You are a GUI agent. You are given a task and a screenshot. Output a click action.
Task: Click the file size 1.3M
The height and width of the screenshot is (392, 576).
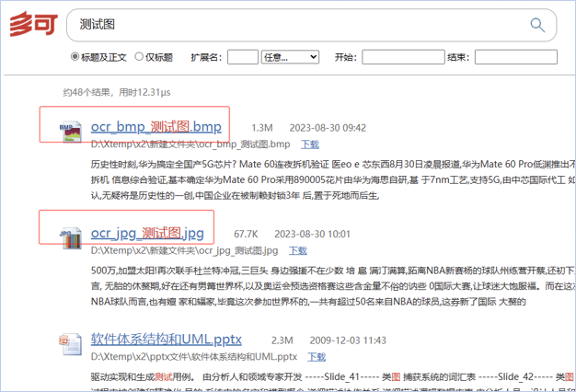tap(262, 128)
